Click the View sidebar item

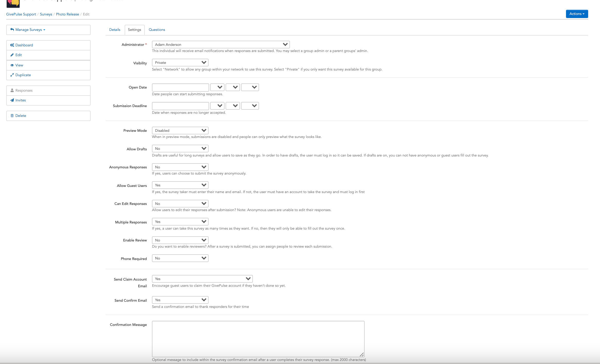(48, 65)
